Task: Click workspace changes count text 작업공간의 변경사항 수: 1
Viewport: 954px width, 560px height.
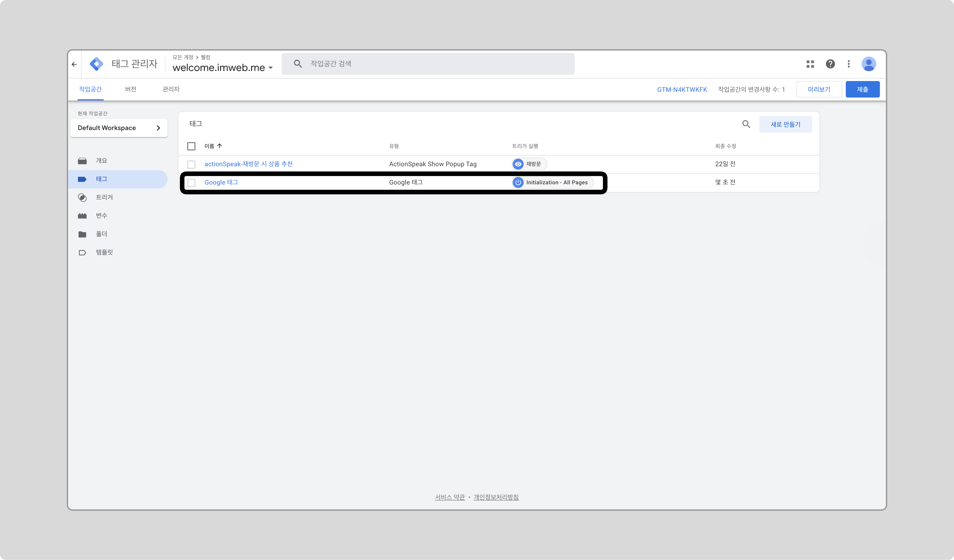Action: click(x=751, y=90)
